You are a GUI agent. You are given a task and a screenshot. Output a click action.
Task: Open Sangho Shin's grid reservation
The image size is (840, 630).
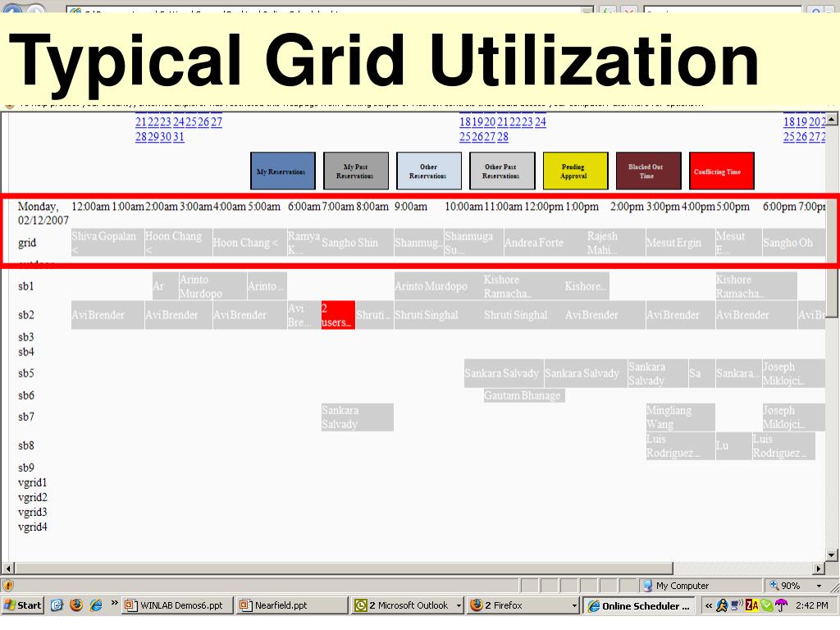357,243
